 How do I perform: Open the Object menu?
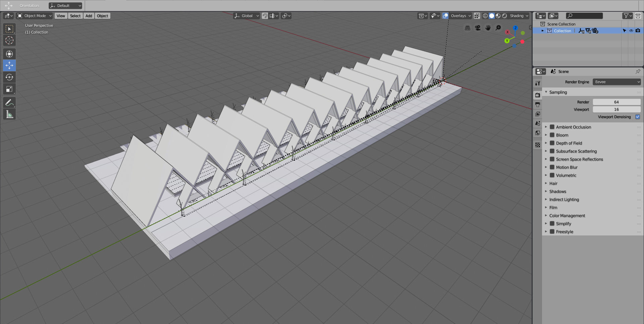tap(102, 16)
